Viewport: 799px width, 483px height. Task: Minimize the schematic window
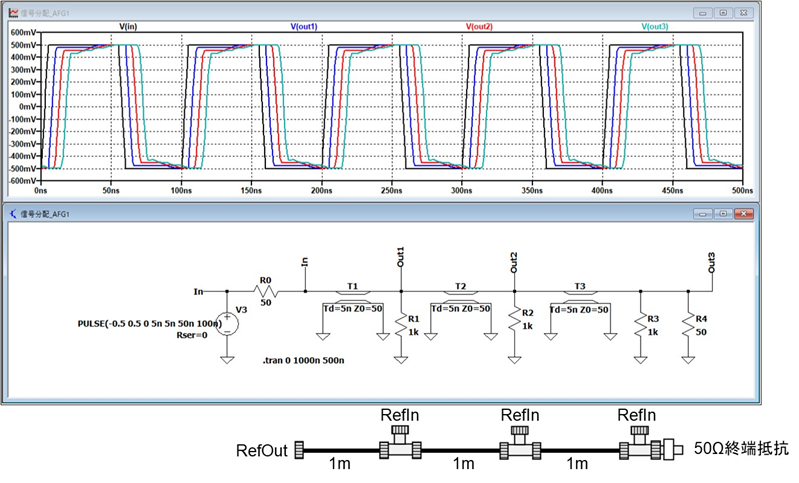click(x=703, y=213)
